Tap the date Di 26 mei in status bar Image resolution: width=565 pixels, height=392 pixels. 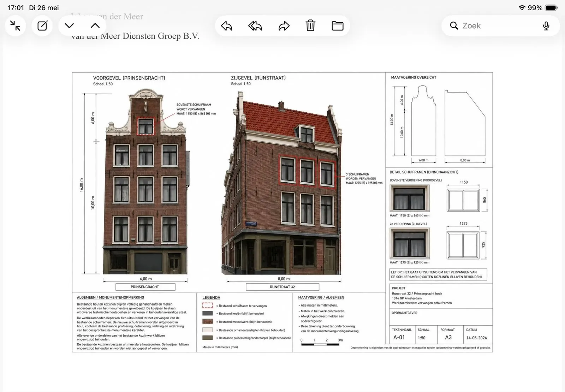tap(44, 8)
